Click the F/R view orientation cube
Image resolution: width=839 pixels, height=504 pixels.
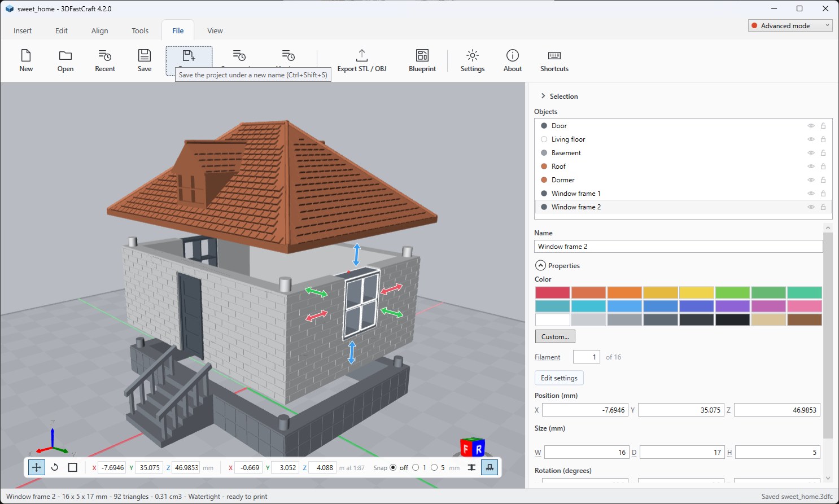click(x=473, y=447)
